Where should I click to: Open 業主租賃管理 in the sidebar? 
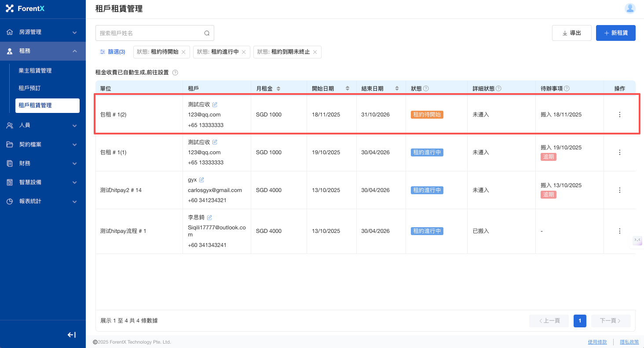pyautogui.click(x=35, y=71)
